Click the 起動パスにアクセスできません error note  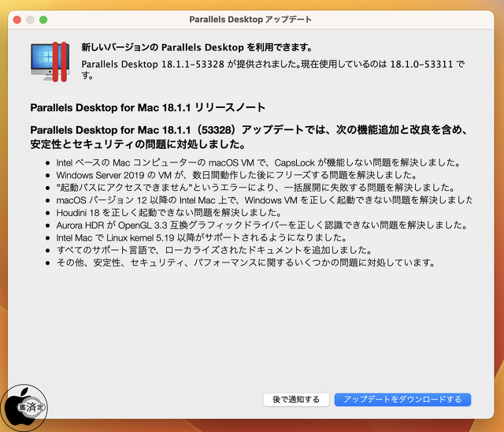(x=255, y=188)
